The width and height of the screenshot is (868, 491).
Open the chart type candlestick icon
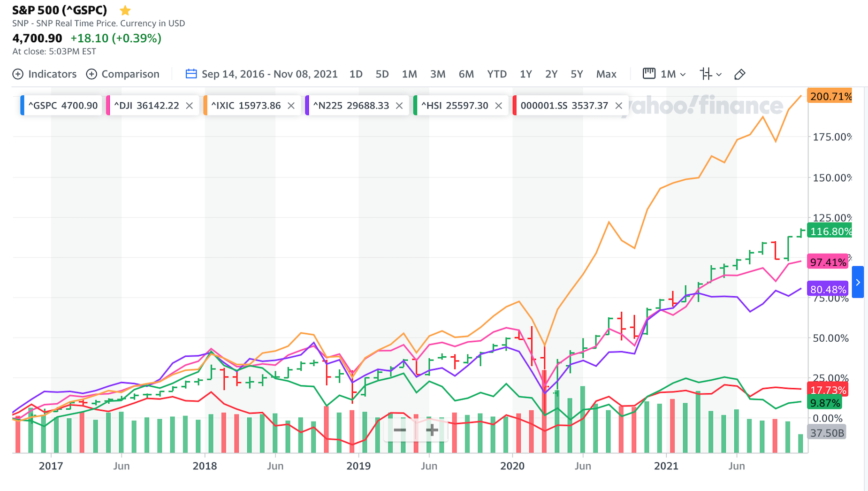pos(706,74)
